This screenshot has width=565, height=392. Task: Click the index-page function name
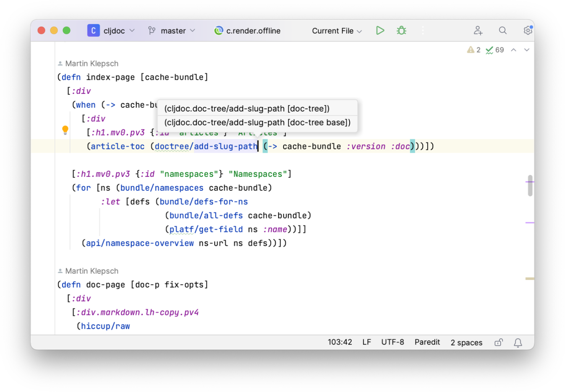(x=110, y=77)
